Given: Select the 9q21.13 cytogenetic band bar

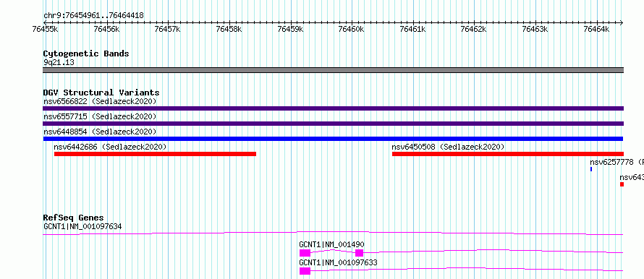Looking at the screenshot, I should [333, 70].
